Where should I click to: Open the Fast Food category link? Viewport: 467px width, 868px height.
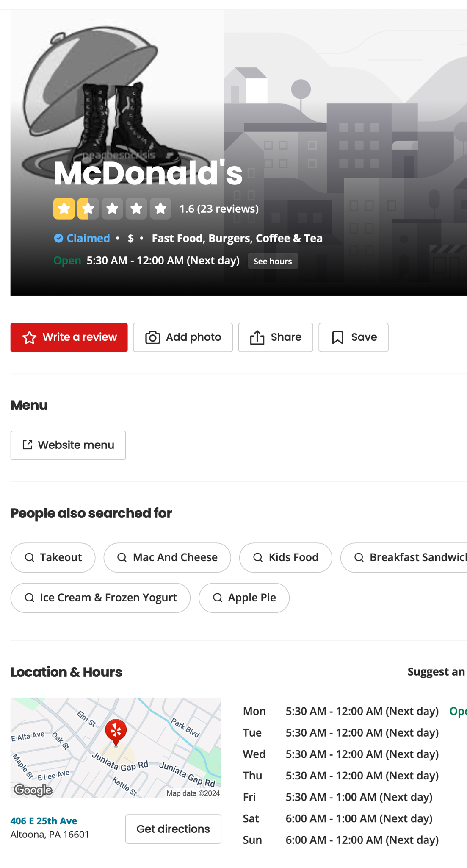pyautogui.click(x=177, y=238)
